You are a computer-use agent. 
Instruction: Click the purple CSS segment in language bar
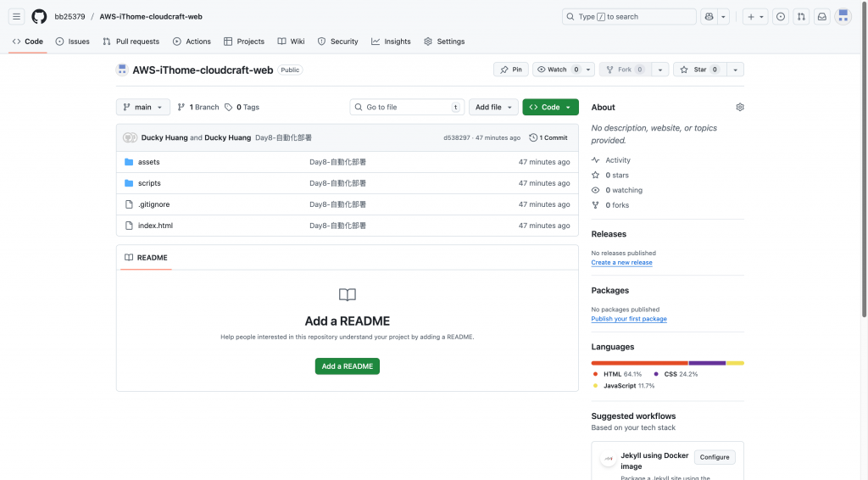[x=707, y=363]
